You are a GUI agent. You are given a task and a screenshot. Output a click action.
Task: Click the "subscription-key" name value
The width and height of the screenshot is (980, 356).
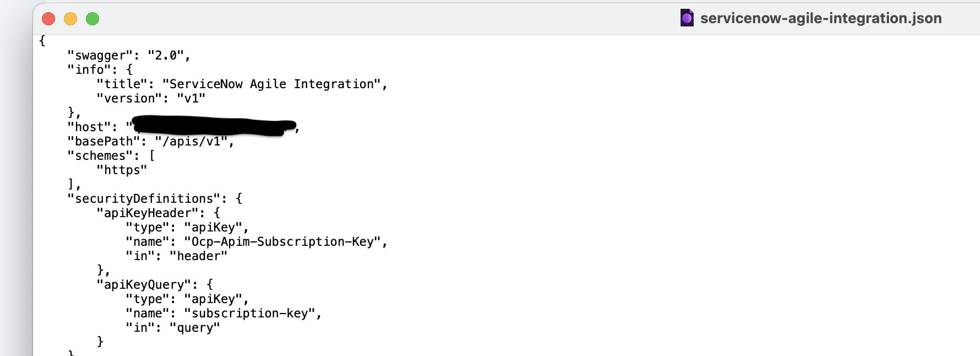point(249,313)
